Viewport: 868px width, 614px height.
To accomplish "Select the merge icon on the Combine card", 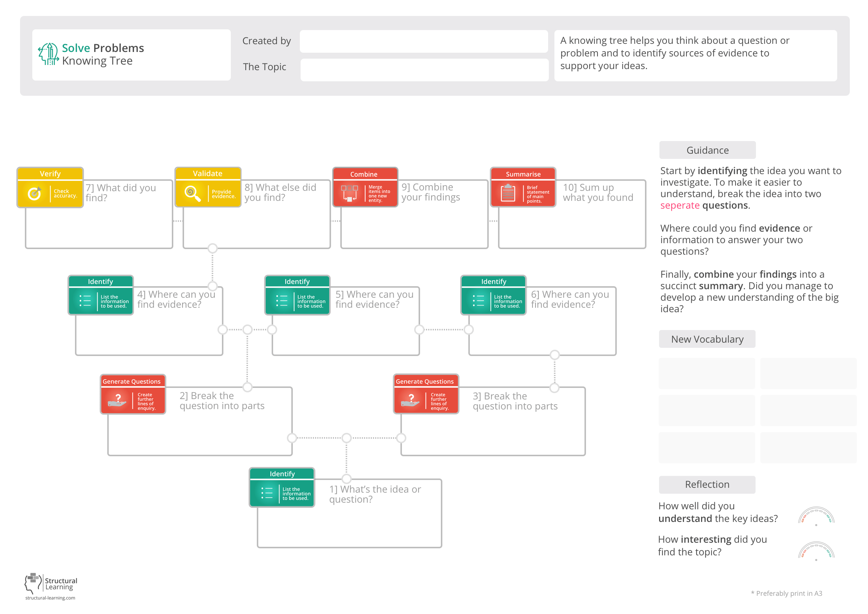I will coord(350,193).
